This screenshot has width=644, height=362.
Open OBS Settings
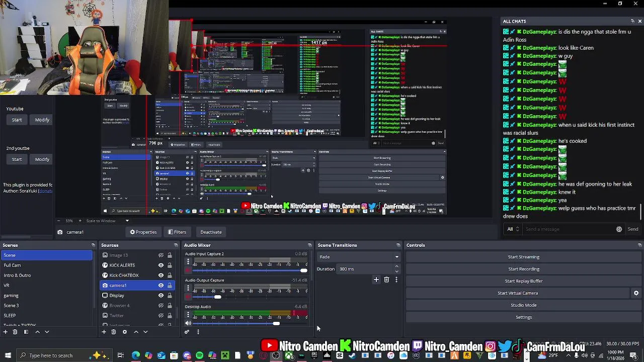(x=523, y=317)
